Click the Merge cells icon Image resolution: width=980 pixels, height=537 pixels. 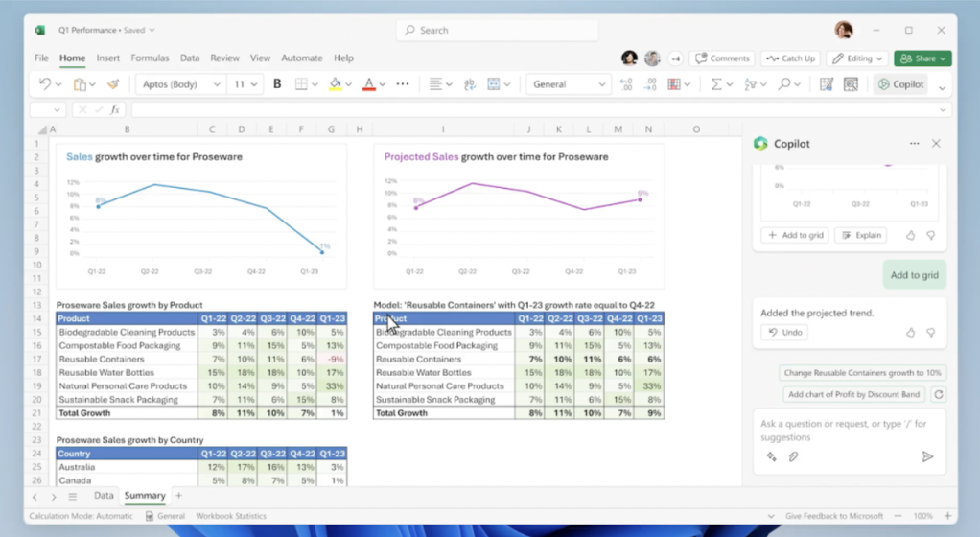click(x=494, y=83)
